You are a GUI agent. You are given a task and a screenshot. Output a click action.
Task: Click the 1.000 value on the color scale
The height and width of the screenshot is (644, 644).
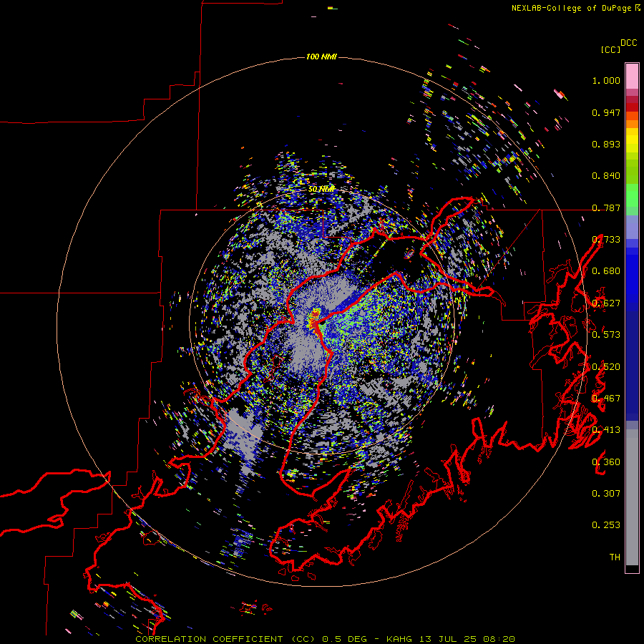(606, 80)
